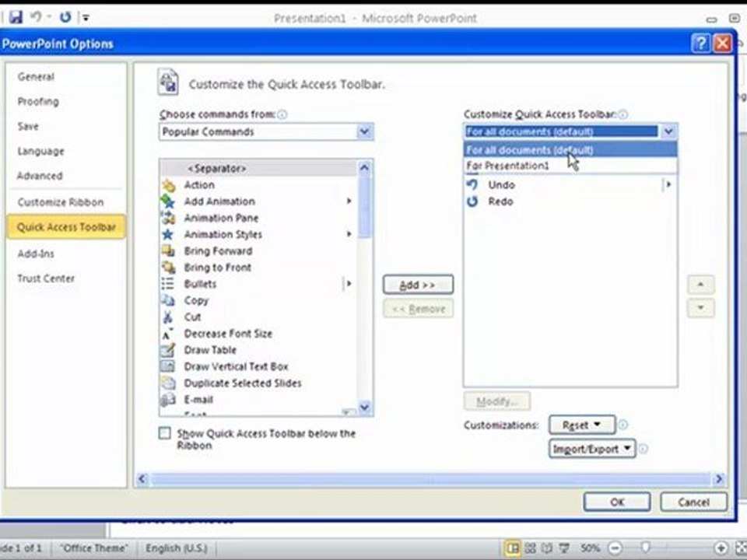The height and width of the screenshot is (560, 747).
Task: Click English (U.S.) in the status bar
Action: coord(177,548)
